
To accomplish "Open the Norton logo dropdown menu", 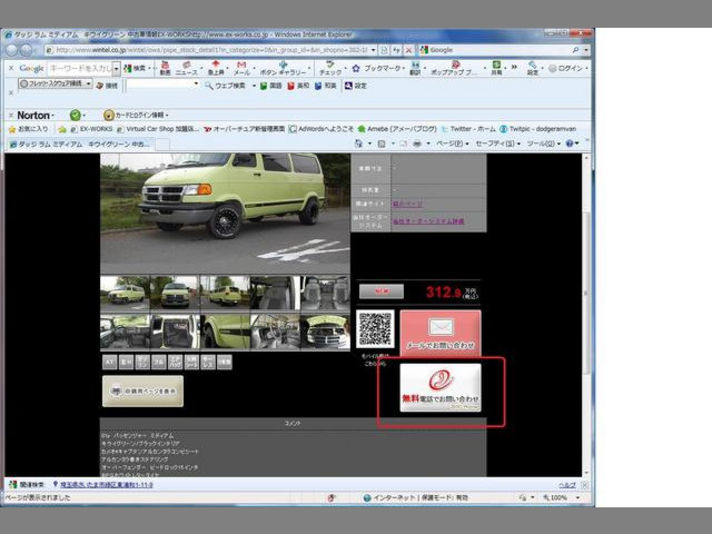I will pyautogui.click(x=35, y=115).
